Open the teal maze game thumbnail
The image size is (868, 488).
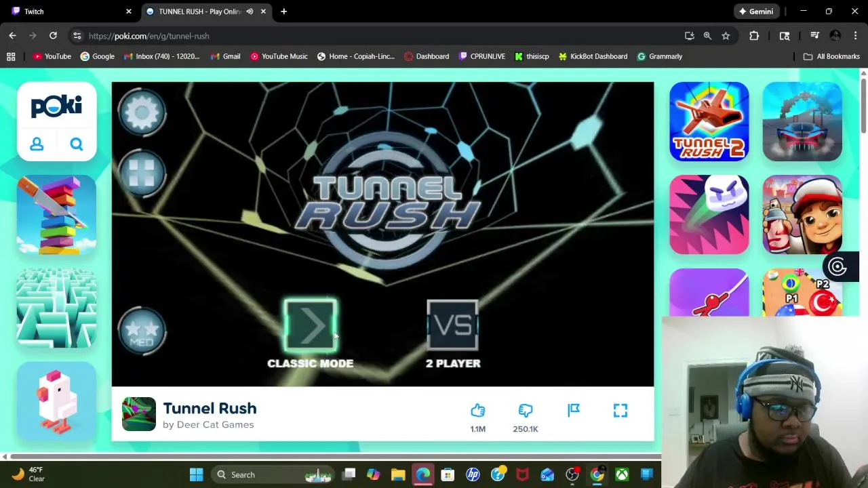pyautogui.click(x=57, y=308)
